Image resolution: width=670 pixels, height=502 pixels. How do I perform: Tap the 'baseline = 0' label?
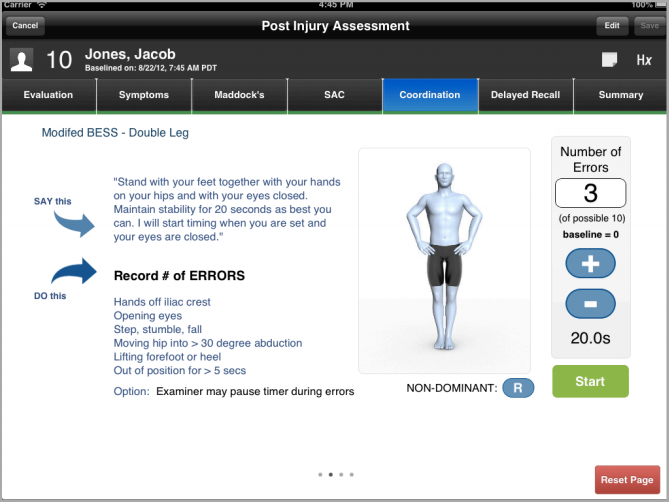tap(591, 235)
